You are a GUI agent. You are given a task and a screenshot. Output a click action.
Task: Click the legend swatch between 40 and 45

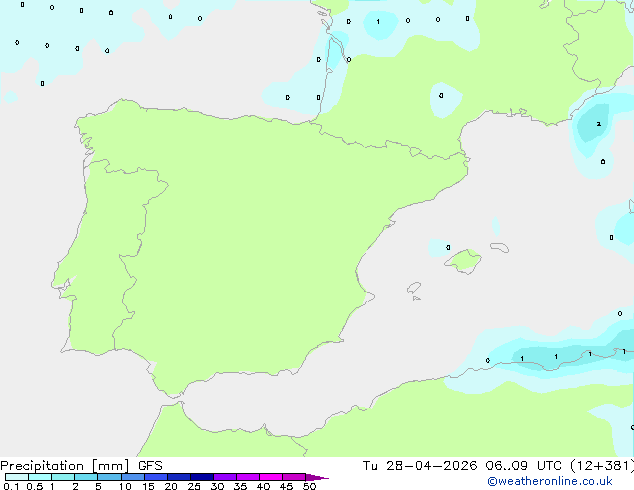[x=271, y=477]
